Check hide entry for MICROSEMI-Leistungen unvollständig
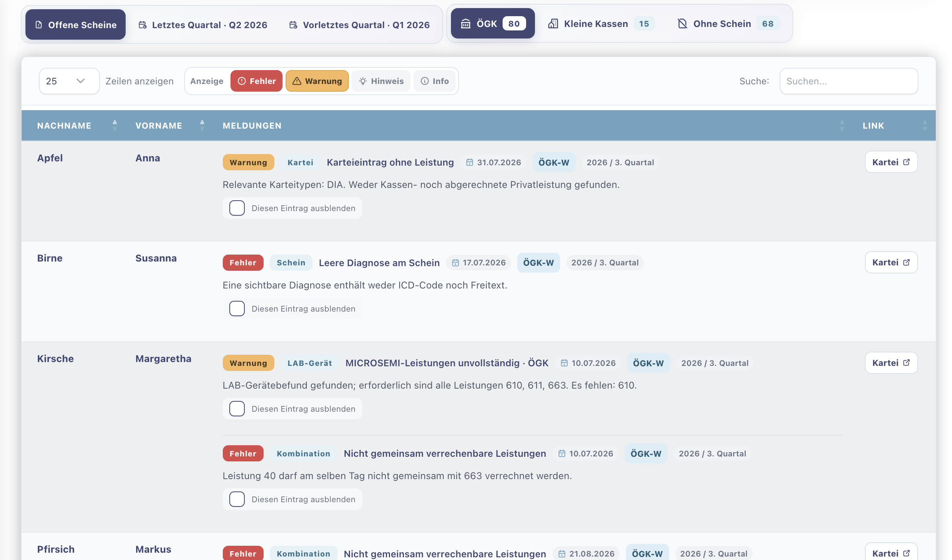This screenshot has width=952, height=560. pos(237,409)
